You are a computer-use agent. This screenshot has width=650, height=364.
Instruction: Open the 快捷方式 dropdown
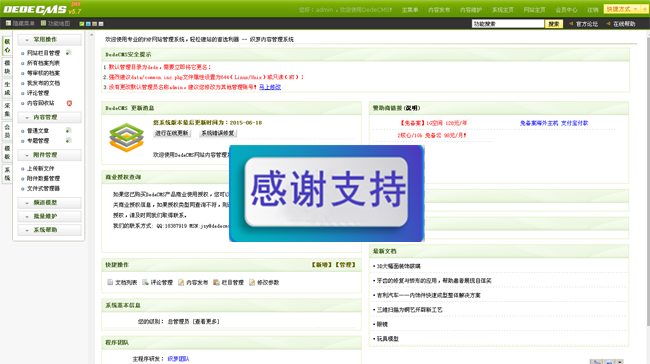(622, 9)
